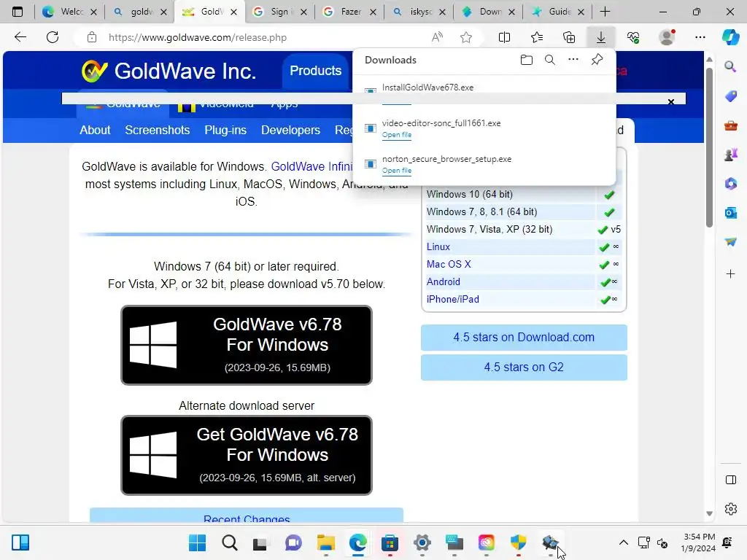This screenshot has height=560, width=747.
Task: Open 4.5 stars on Download.com link
Action: (524, 337)
